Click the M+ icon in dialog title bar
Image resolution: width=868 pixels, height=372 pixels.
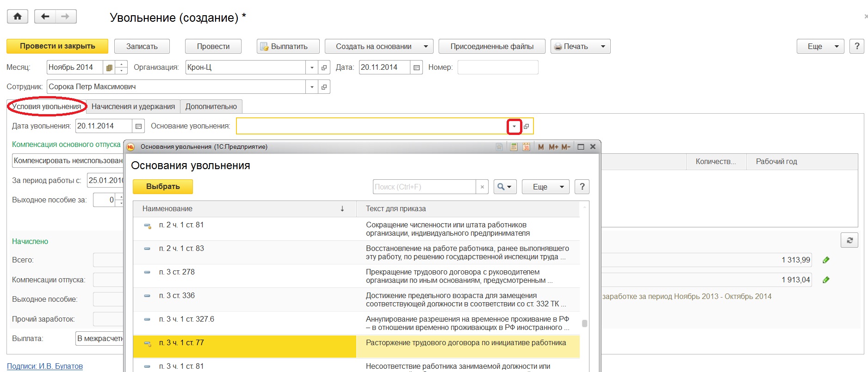553,147
